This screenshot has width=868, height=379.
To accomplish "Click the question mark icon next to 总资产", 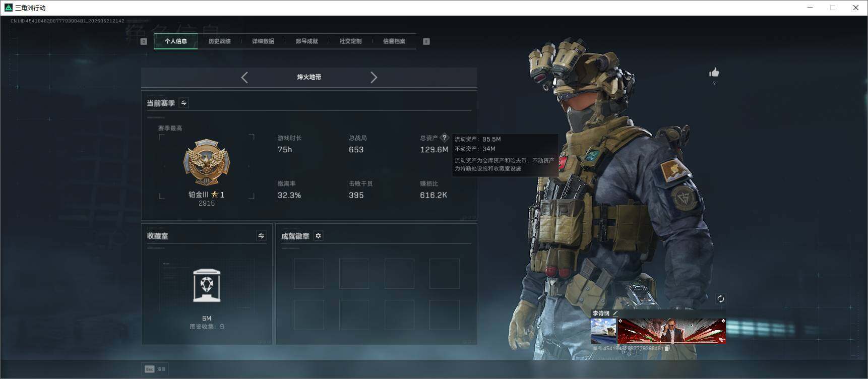I will [444, 138].
